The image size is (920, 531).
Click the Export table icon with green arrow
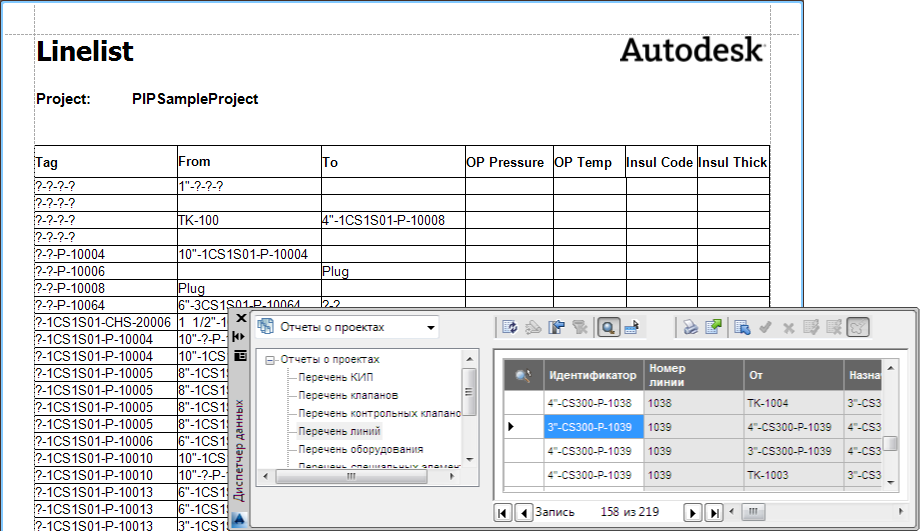coord(713,327)
